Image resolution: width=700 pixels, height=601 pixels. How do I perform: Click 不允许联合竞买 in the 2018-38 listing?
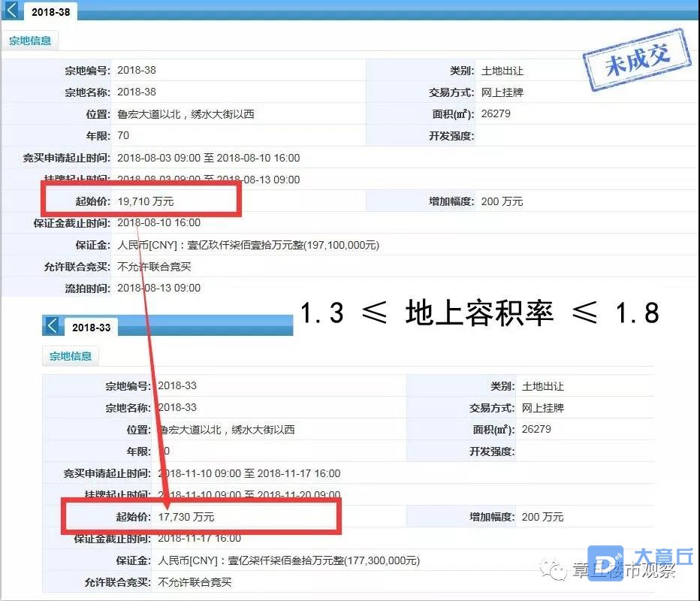(x=154, y=267)
